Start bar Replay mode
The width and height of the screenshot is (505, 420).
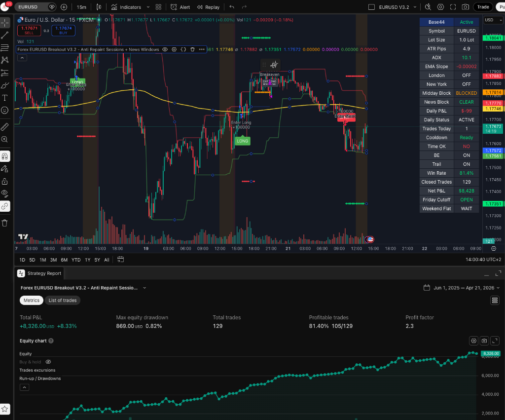[209, 7]
